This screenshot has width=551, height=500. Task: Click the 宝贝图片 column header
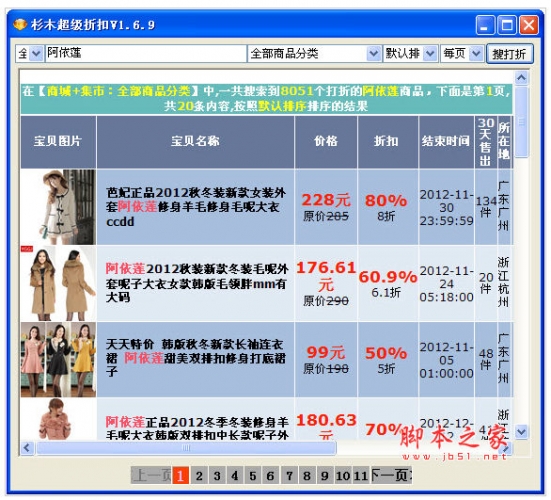pos(58,142)
